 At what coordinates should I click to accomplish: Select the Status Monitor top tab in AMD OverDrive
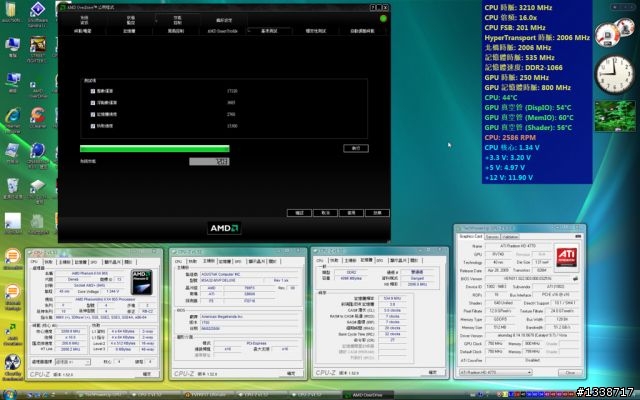coord(131,20)
